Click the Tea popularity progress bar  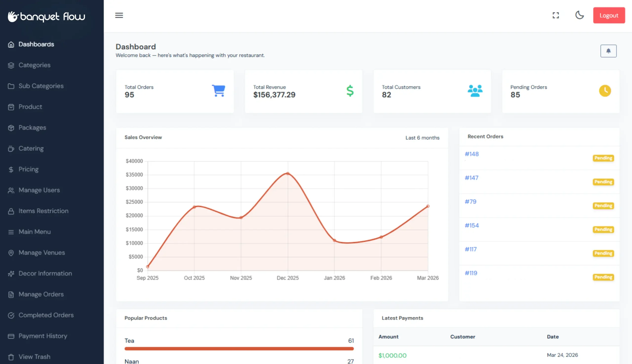(x=239, y=348)
